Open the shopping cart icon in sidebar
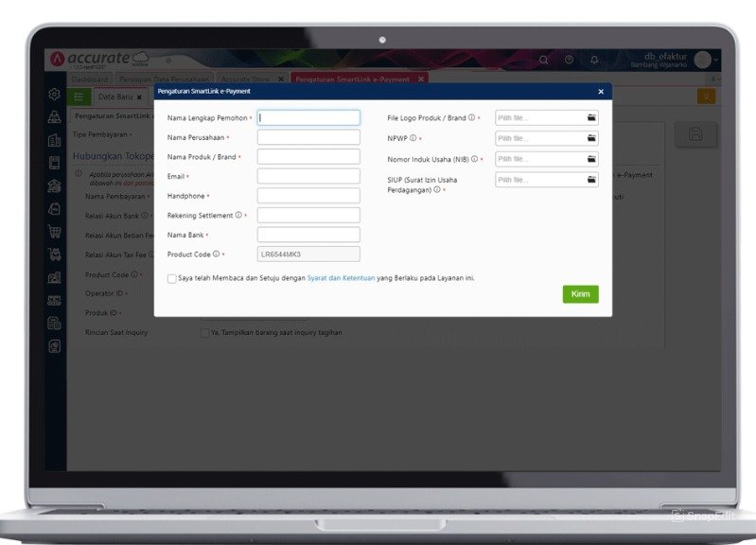 click(x=55, y=232)
